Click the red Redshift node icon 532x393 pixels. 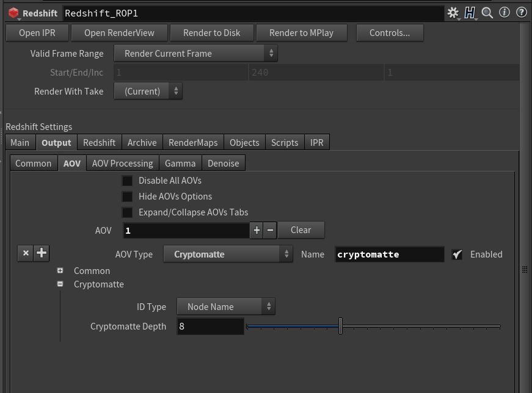click(13, 13)
